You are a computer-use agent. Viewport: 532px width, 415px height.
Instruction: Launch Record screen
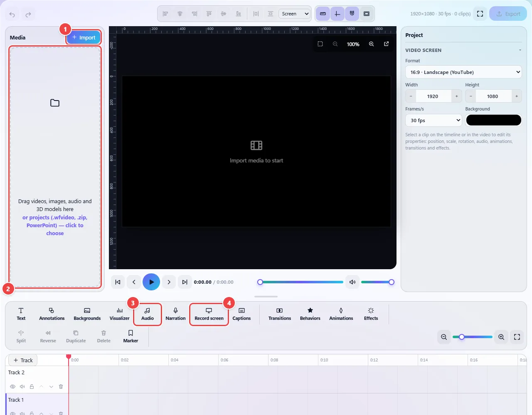pos(209,314)
